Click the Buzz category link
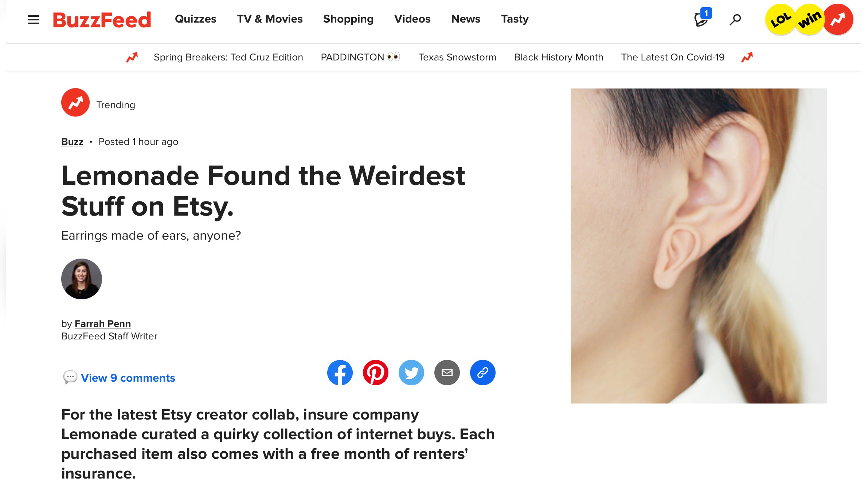 pos(72,142)
